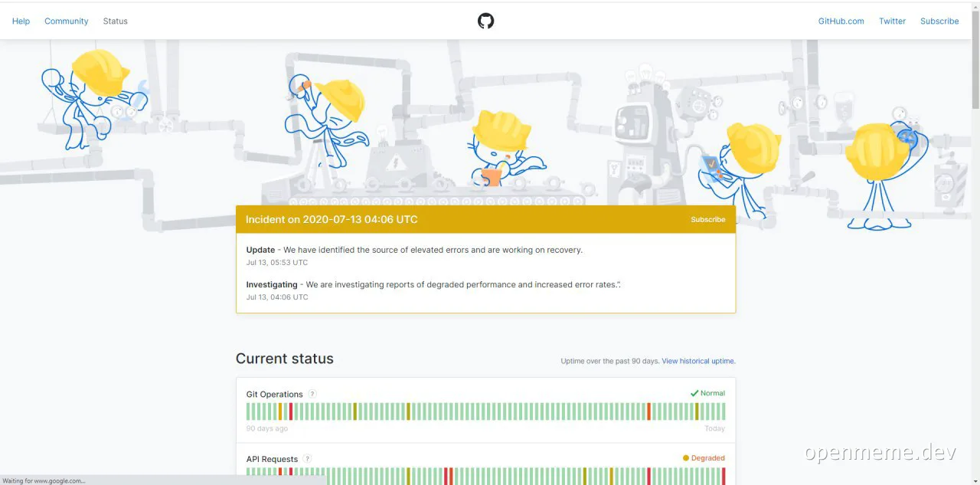Click first uptime bar in Git Operations

coord(248,411)
